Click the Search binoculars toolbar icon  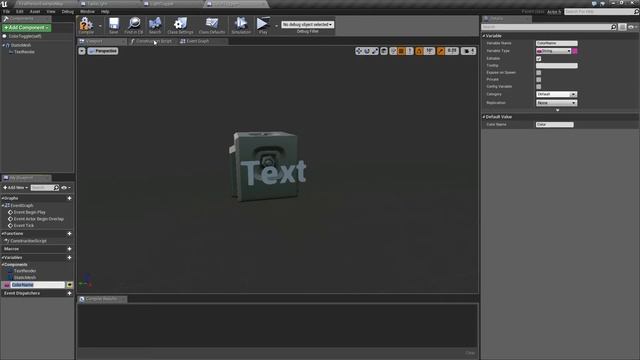pyautogui.click(x=155, y=23)
